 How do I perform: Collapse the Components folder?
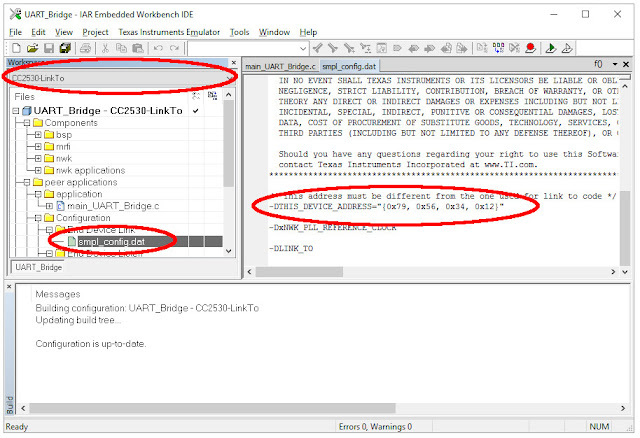(27, 123)
